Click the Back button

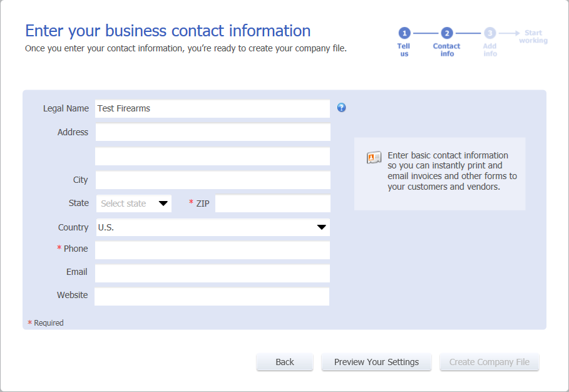tap(285, 362)
